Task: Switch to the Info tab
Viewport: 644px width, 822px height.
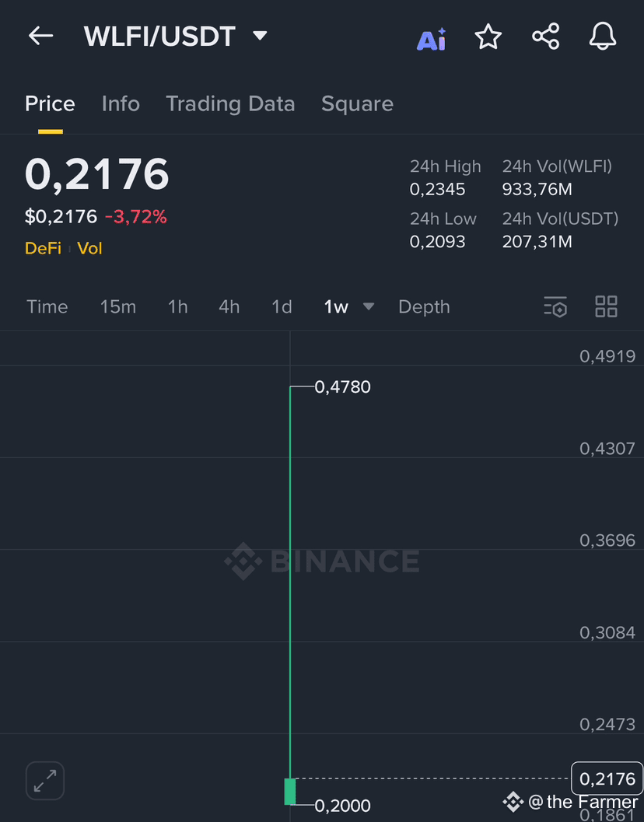Action: coord(121,103)
